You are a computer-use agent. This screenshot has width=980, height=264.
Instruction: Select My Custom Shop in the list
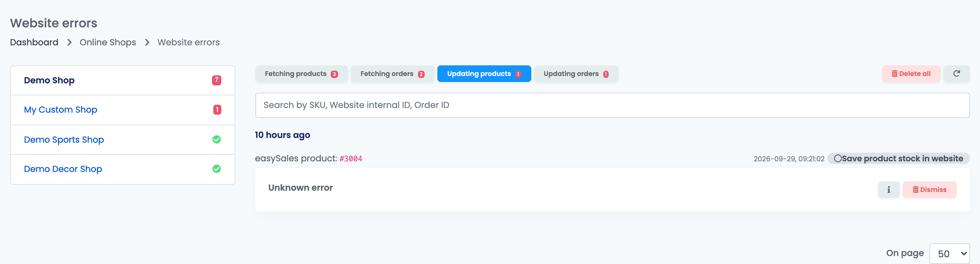(x=123, y=110)
